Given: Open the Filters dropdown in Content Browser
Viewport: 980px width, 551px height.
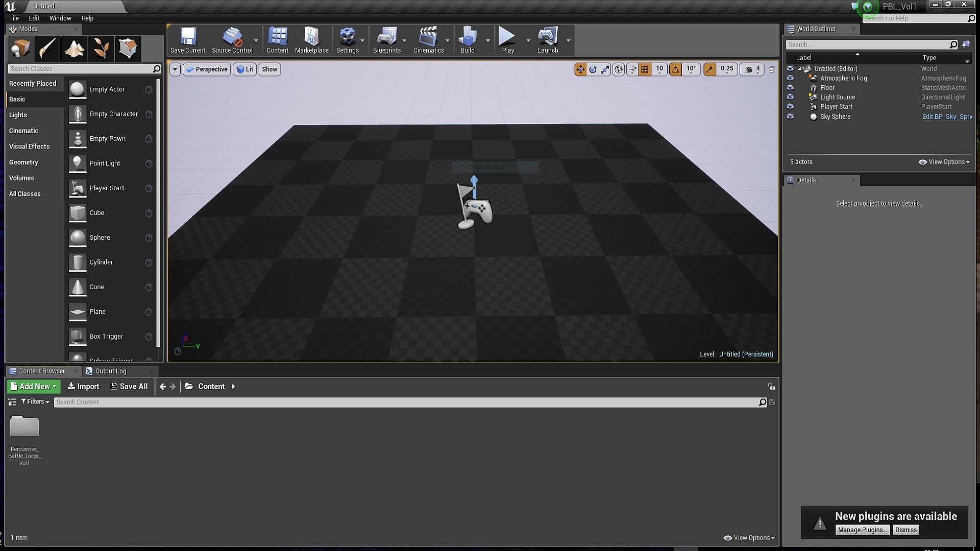Looking at the screenshot, I should [35, 402].
